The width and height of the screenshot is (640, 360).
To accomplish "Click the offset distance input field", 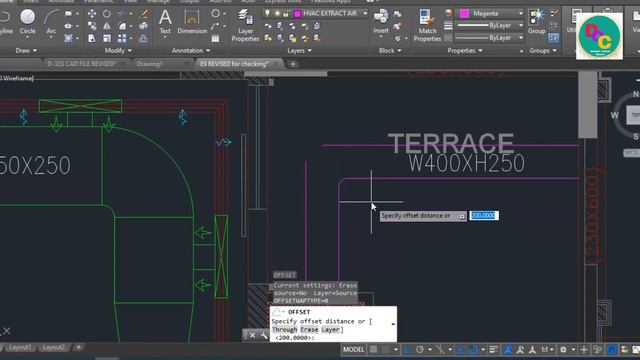I will pos(484,216).
